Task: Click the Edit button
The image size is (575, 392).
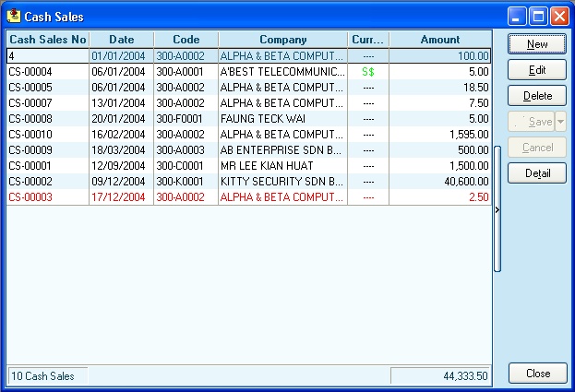Action: pos(537,70)
